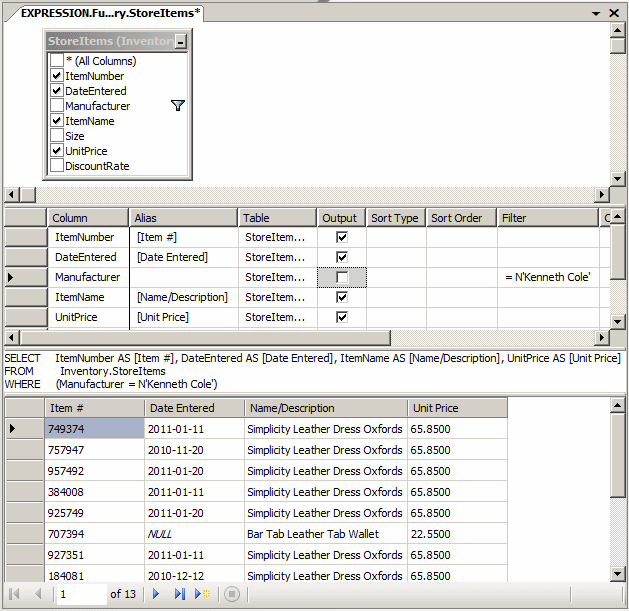Toggle Output checkbox for DateEntered row
Viewport: 629px width, 611px height.
342,257
